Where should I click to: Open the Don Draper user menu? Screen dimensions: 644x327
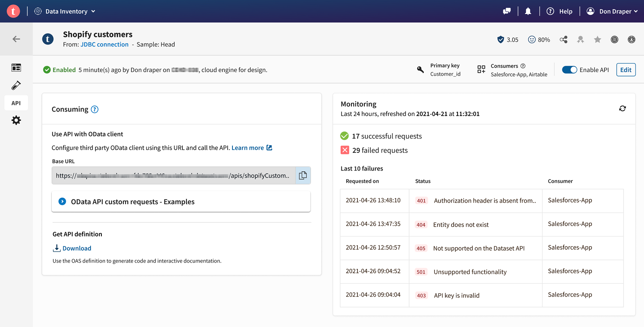pos(612,11)
